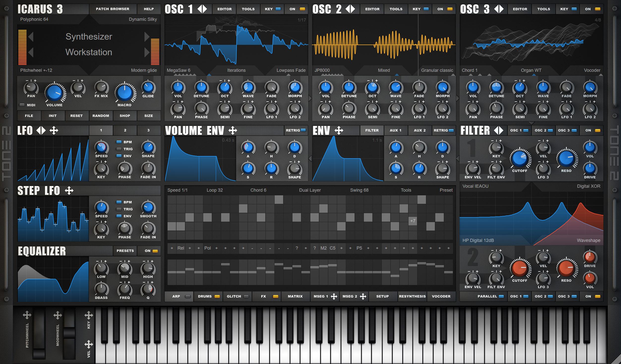This screenshot has height=364, width=621.
Task: Click the OSC 2 waveform left/right arrows icon
Action: 350,9
